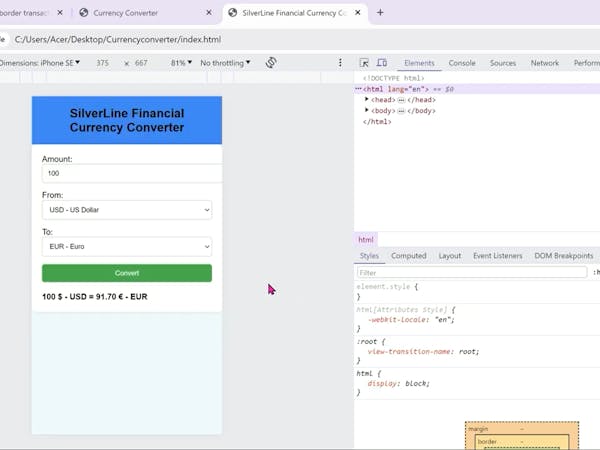Click the view-transition-name root property
The height and width of the screenshot is (450, 600).
pyautogui.click(x=423, y=351)
